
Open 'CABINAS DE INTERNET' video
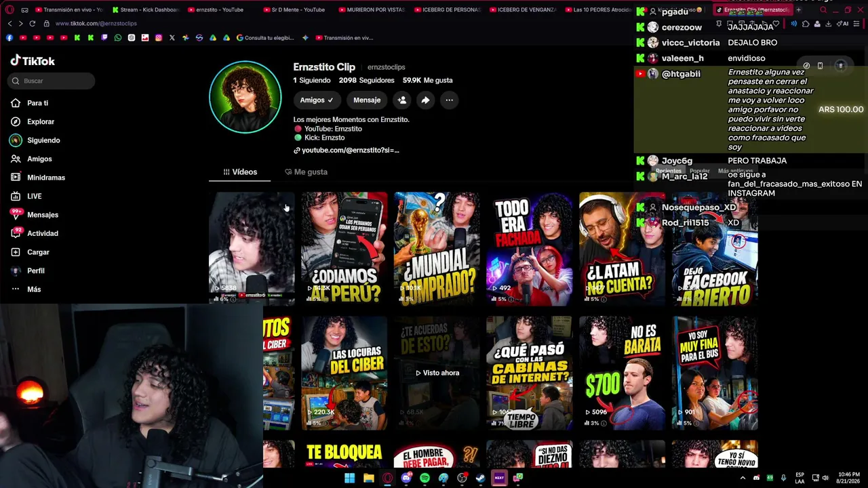click(530, 373)
